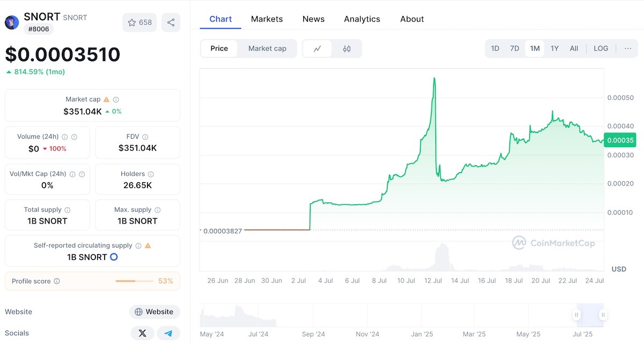Open the share icon beside the watchlist star

pyautogui.click(x=171, y=23)
